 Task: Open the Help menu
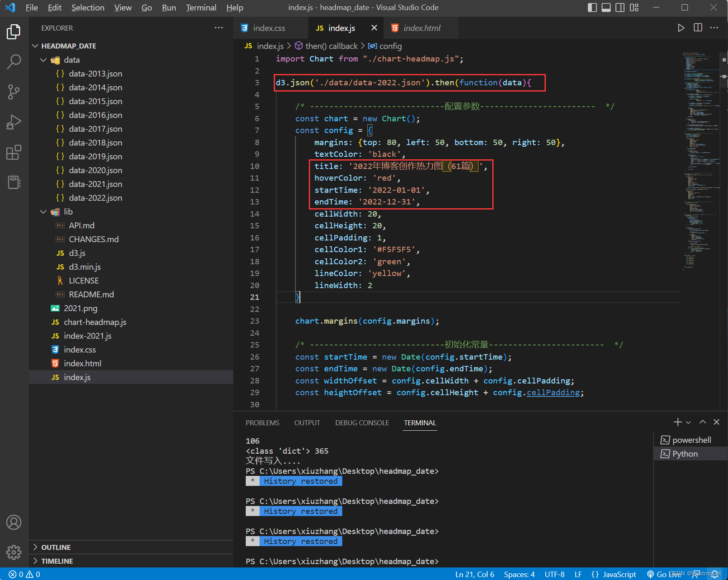235,8
